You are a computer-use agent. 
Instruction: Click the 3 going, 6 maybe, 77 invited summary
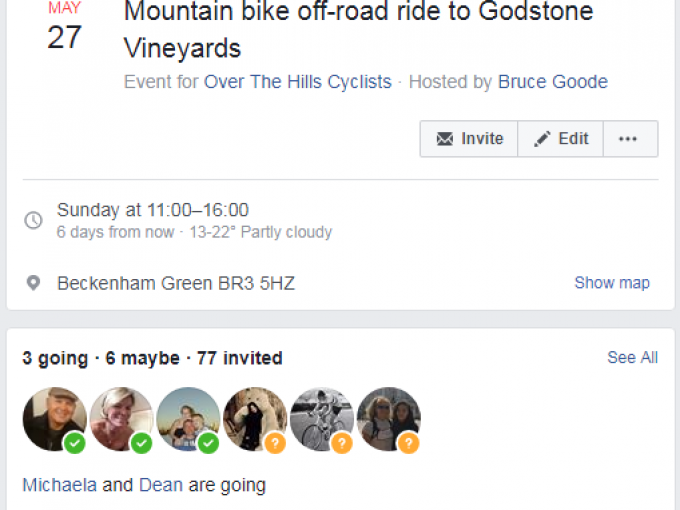tap(152, 358)
